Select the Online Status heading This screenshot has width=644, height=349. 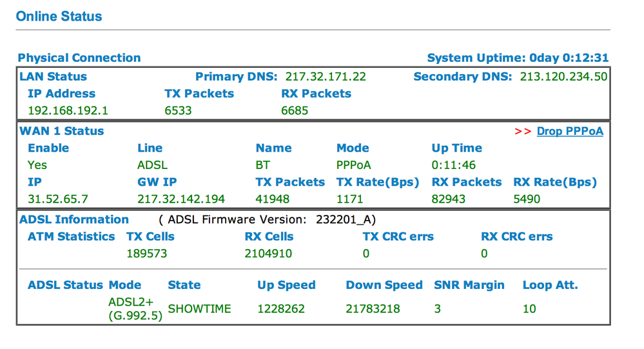59,16
